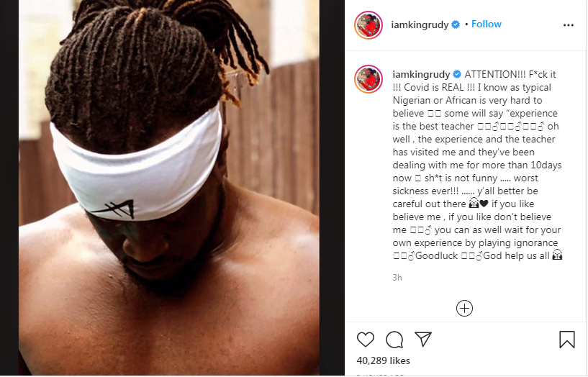Open the comment bubble icon
This screenshot has height=377, width=588.
pyautogui.click(x=394, y=340)
